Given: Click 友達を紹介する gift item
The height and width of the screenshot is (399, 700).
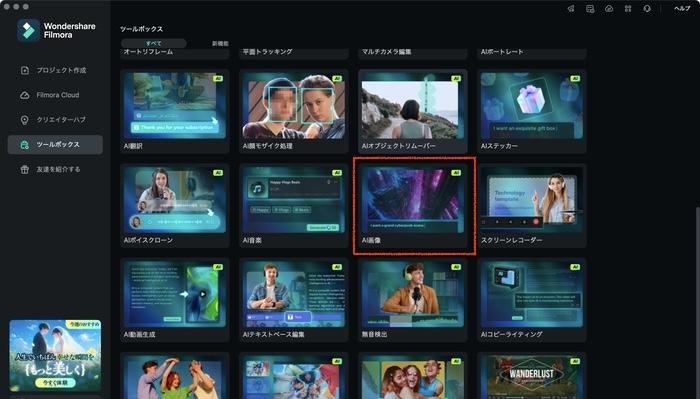Looking at the screenshot, I should pos(55,169).
